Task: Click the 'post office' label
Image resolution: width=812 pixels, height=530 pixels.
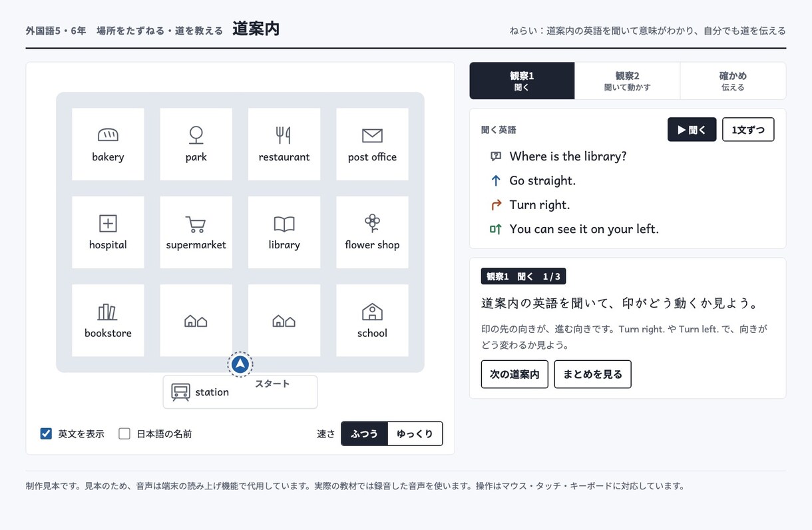Action: click(x=372, y=157)
